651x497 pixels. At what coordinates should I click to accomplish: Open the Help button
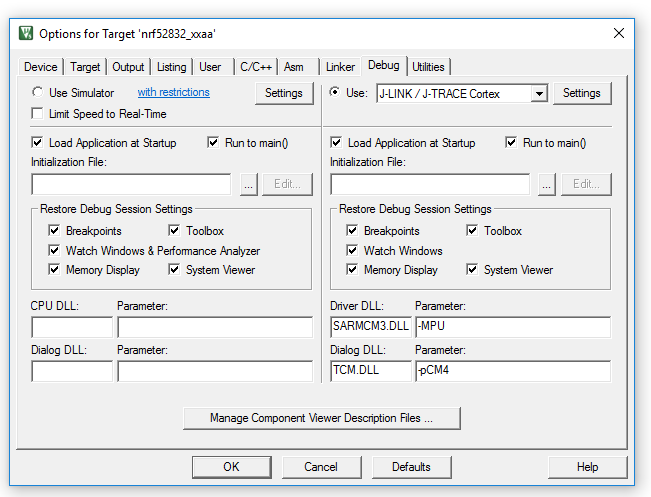point(587,467)
